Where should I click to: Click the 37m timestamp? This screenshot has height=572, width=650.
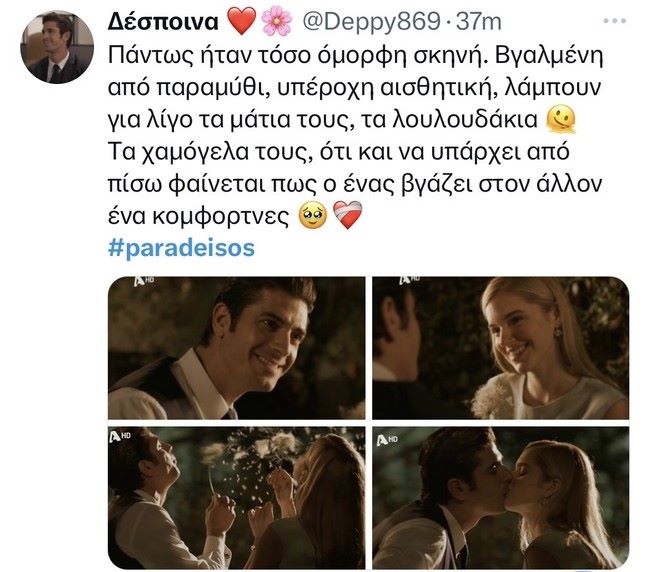[478, 22]
